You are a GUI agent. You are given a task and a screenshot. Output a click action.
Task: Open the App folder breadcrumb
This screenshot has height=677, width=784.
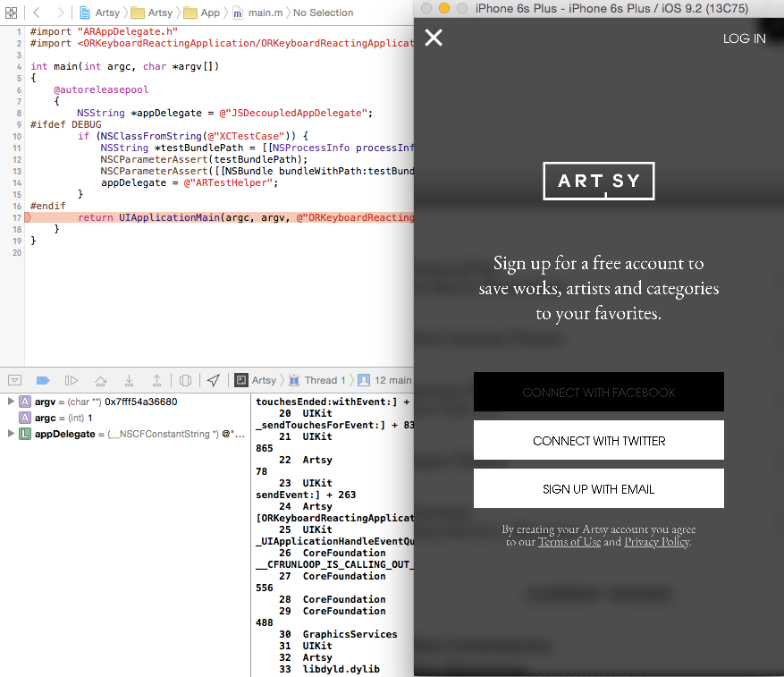point(202,13)
